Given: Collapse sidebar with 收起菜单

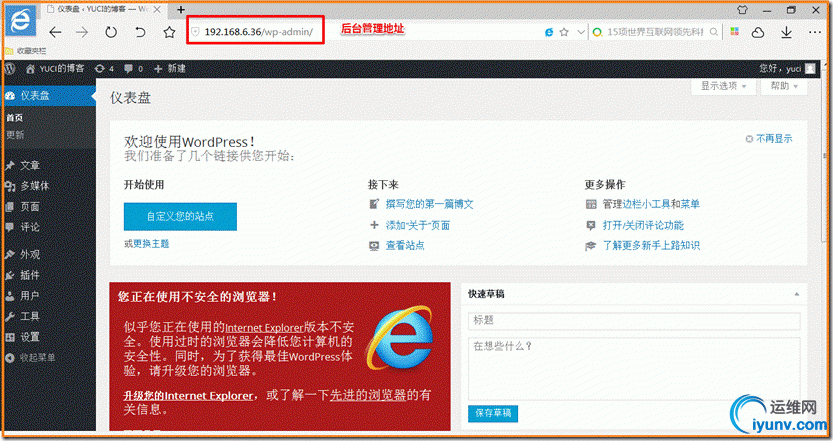Looking at the screenshot, I should 31,358.
